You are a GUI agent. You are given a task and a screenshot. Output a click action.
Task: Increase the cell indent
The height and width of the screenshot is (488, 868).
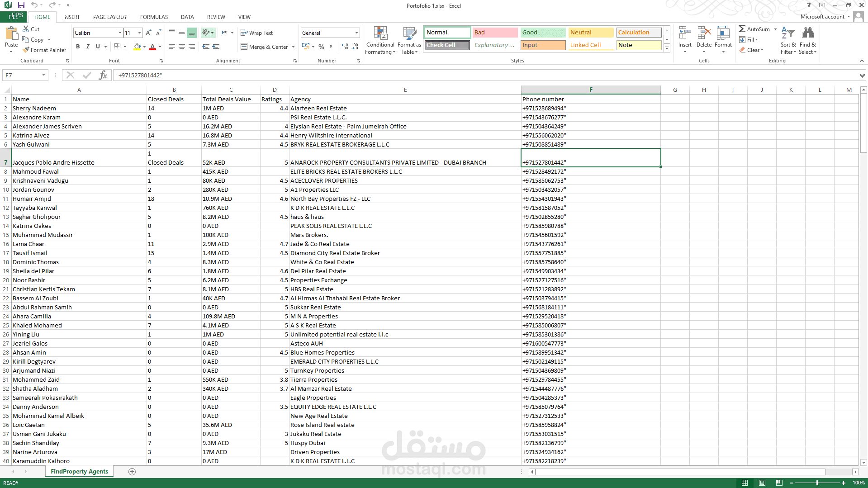(x=216, y=47)
